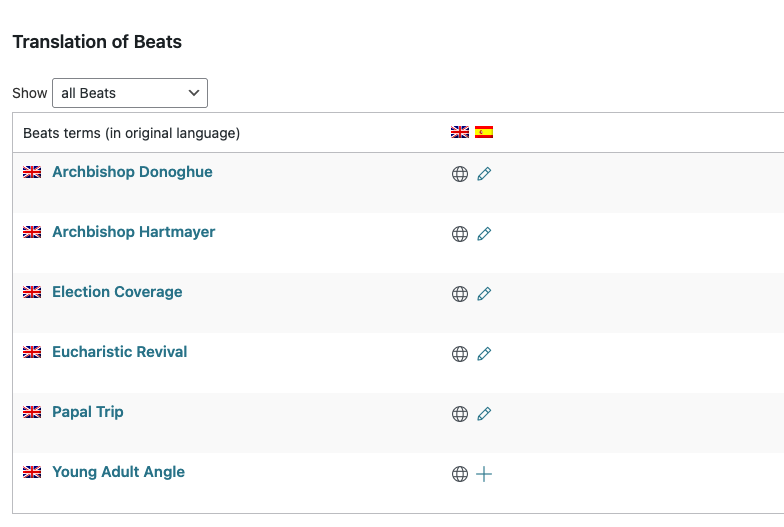This screenshot has height=527, width=784.
Task: Click the pencil icon for Election Coverage
Action: pos(484,294)
